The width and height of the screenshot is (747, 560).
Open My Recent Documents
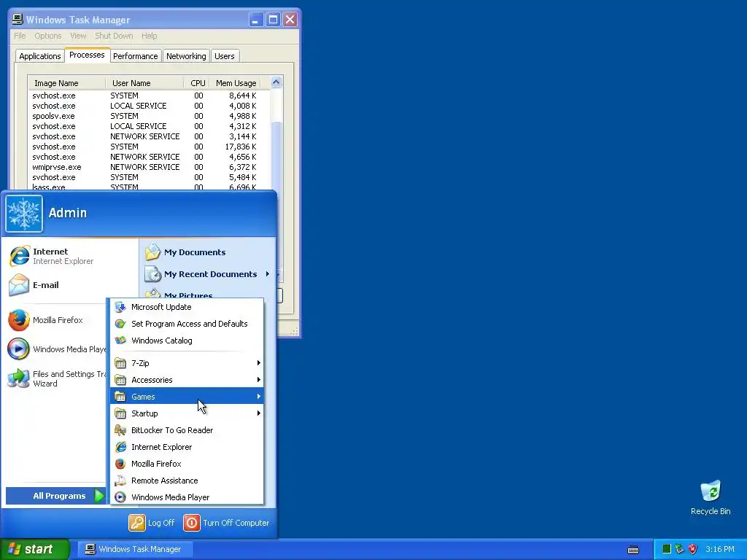208,274
